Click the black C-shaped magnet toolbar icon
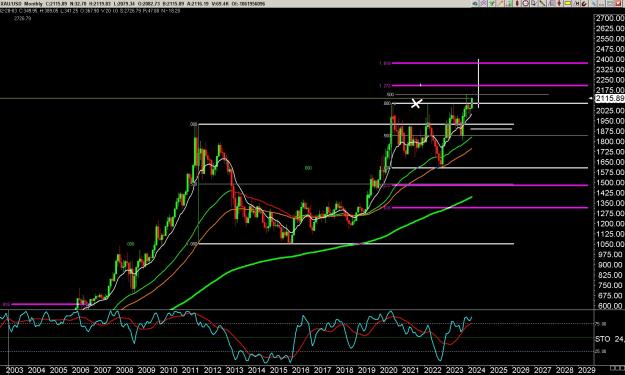Image resolution: width=625 pixels, height=375 pixels. pyautogui.click(x=585, y=4)
